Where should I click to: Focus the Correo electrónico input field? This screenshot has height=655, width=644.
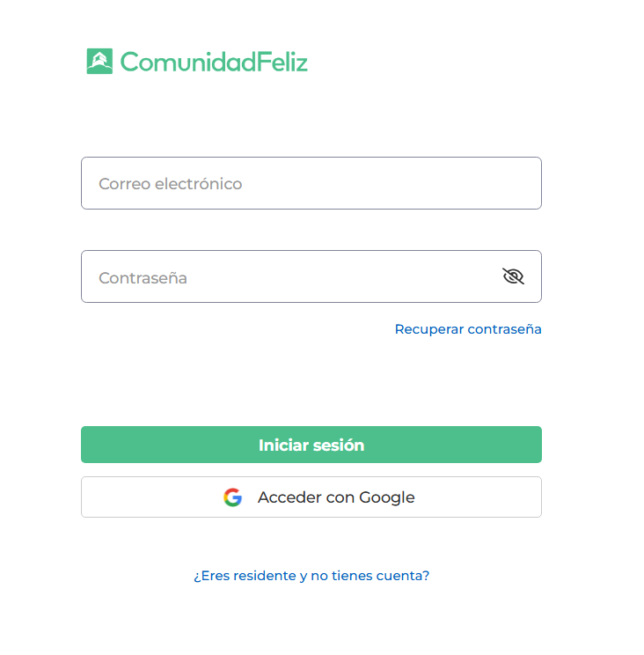[x=311, y=183]
